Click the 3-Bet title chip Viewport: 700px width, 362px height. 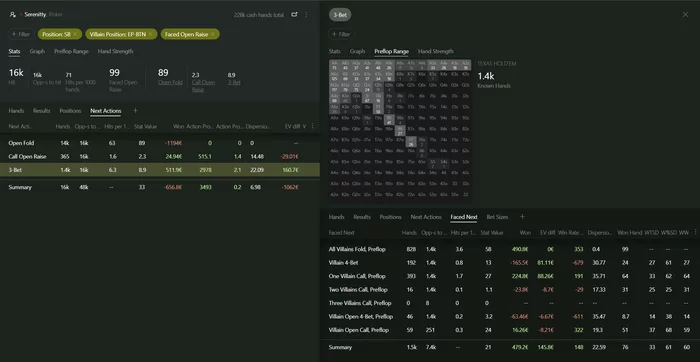340,15
